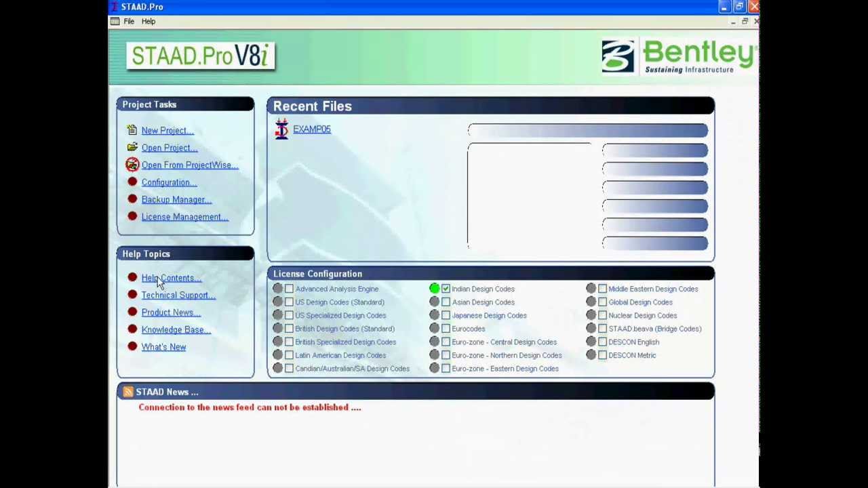Check STAAD.beava (Bridge Codes)

pyautogui.click(x=602, y=329)
